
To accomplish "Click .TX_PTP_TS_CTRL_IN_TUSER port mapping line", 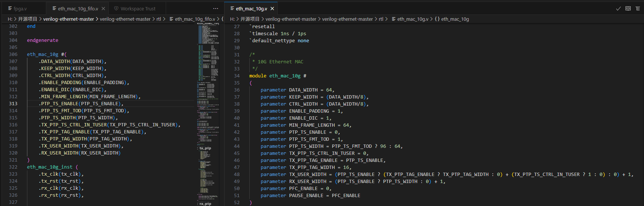I will coord(109,125).
